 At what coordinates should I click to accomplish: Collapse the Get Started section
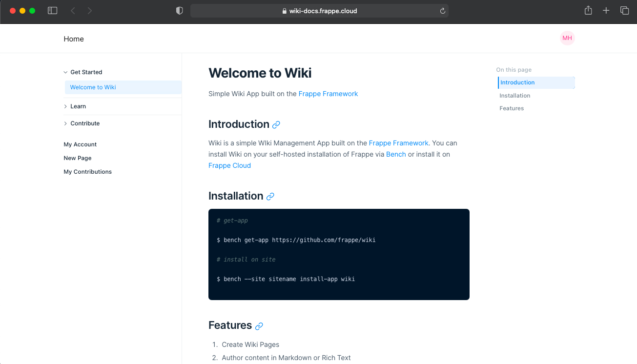click(83, 72)
